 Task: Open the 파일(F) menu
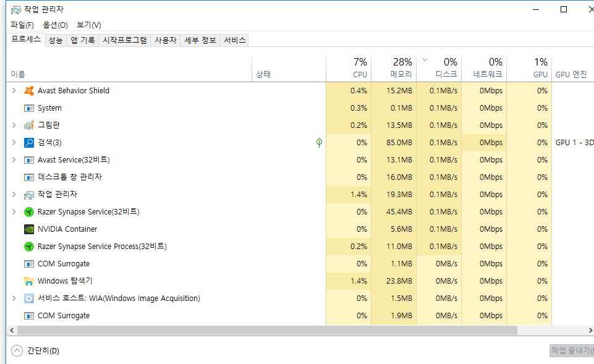point(22,25)
